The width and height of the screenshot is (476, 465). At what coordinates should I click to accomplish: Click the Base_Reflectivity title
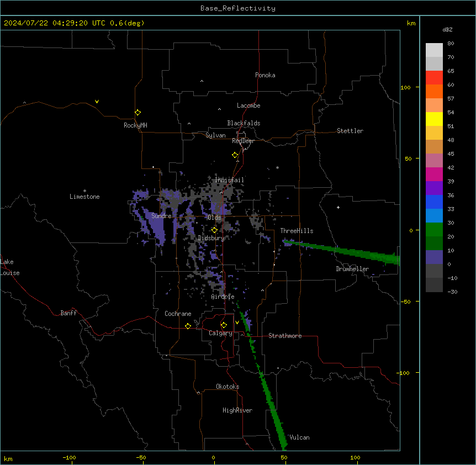pos(238,8)
